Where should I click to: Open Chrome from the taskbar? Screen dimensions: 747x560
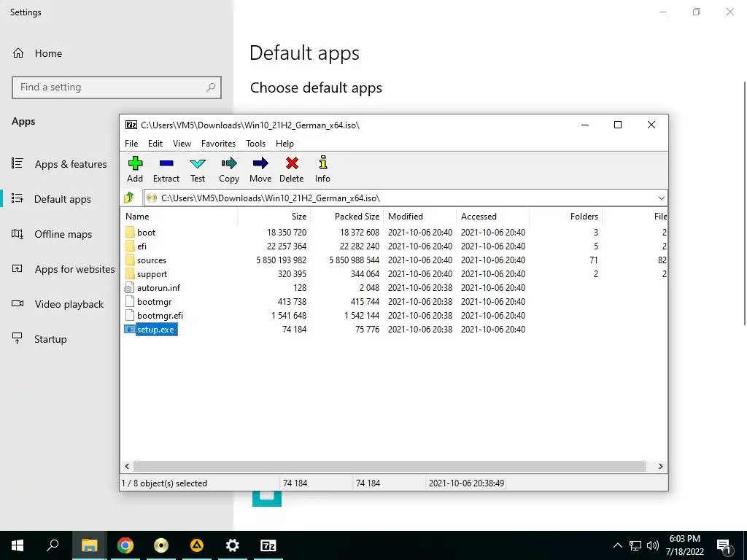tap(125, 545)
